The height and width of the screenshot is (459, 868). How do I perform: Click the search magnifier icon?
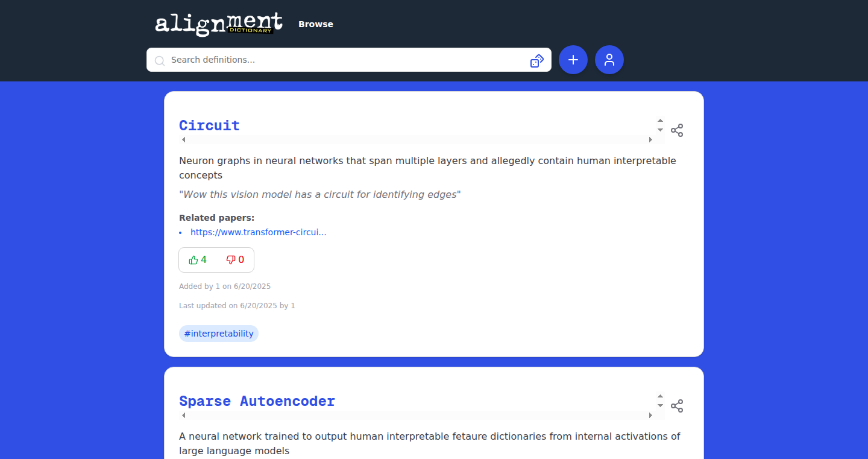tap(160, 60)
